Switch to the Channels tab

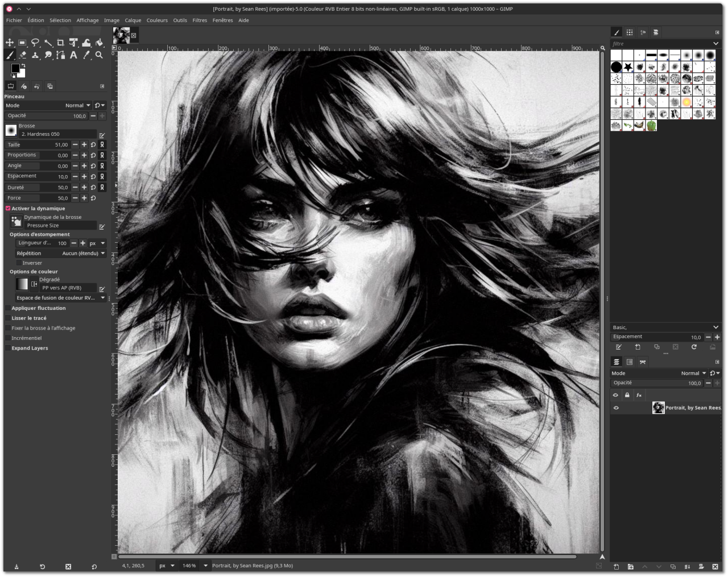[x=630, y=362]
